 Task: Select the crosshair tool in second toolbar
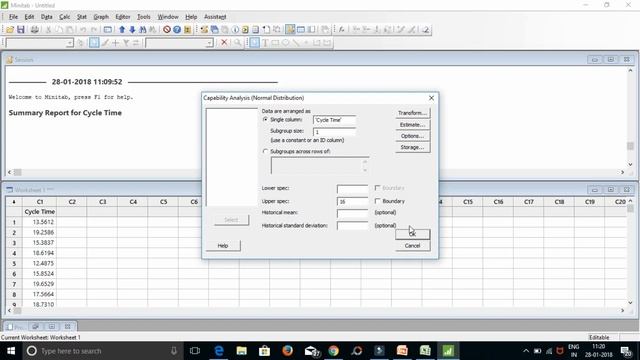(116, 42)
